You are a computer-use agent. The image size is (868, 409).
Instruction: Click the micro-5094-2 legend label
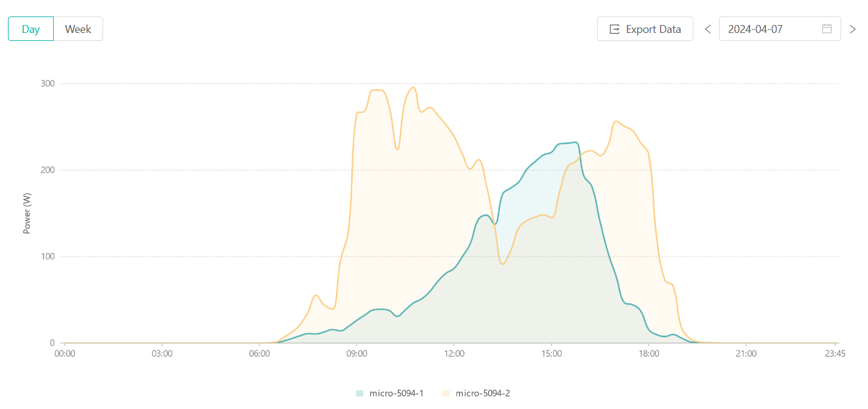pyautogui.click(x=482, y=393)
